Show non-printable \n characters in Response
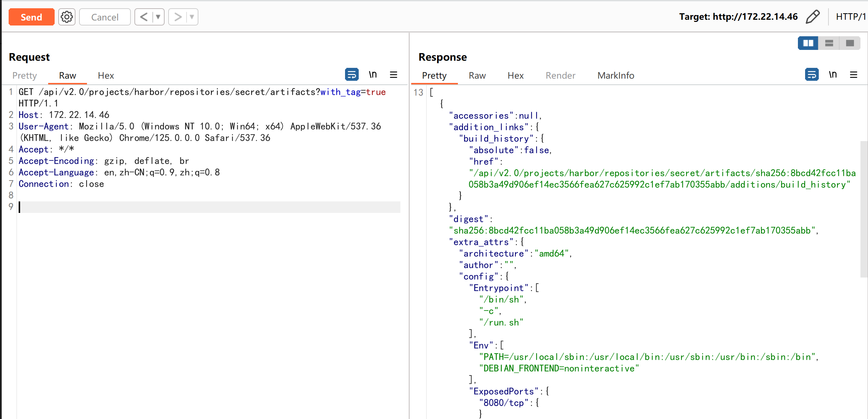 833,75
